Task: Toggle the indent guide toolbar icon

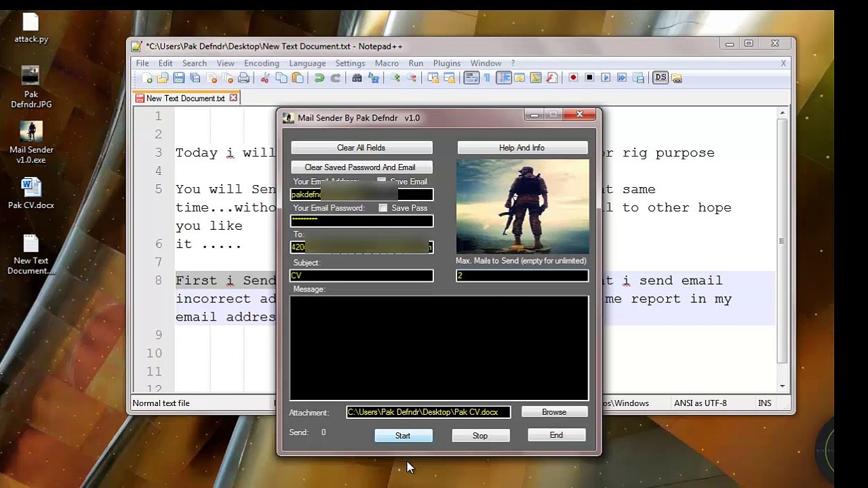Action: pos(503,78)
